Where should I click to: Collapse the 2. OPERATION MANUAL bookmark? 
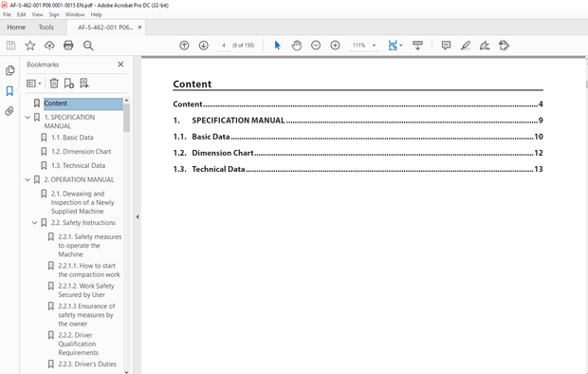tap(28, 179)
